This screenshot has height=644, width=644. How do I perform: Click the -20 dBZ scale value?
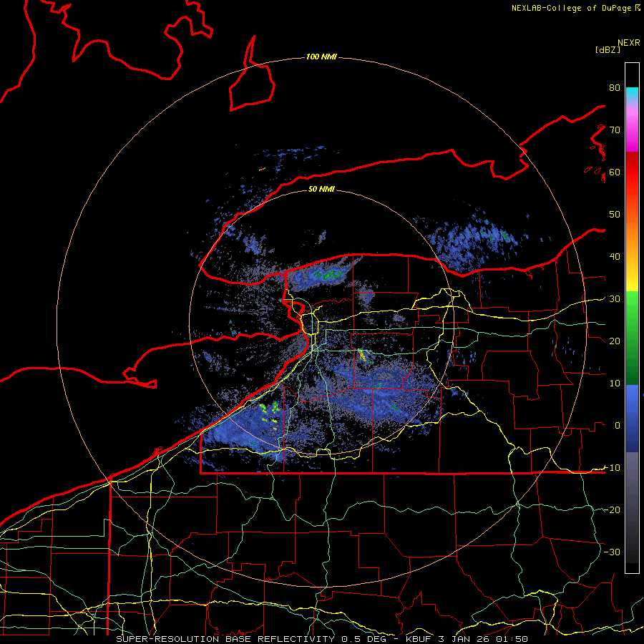(x=612, y=510)
